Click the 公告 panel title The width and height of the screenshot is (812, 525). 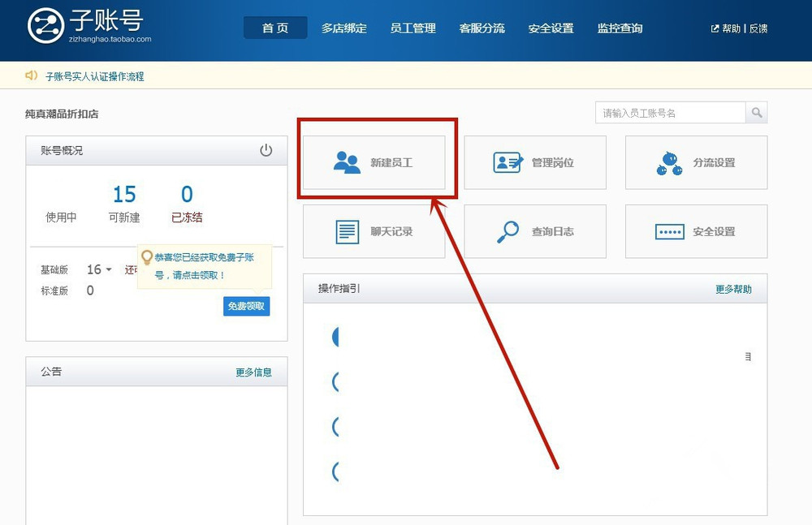pos(51,371)
